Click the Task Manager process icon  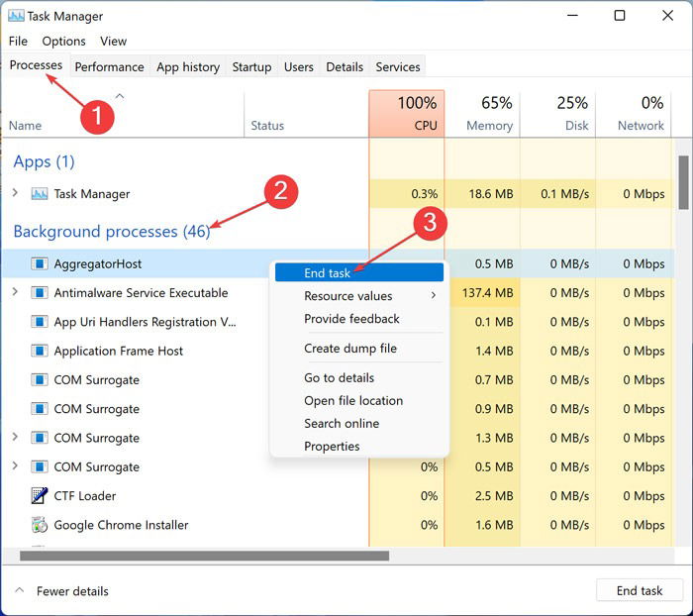[40, 194]
